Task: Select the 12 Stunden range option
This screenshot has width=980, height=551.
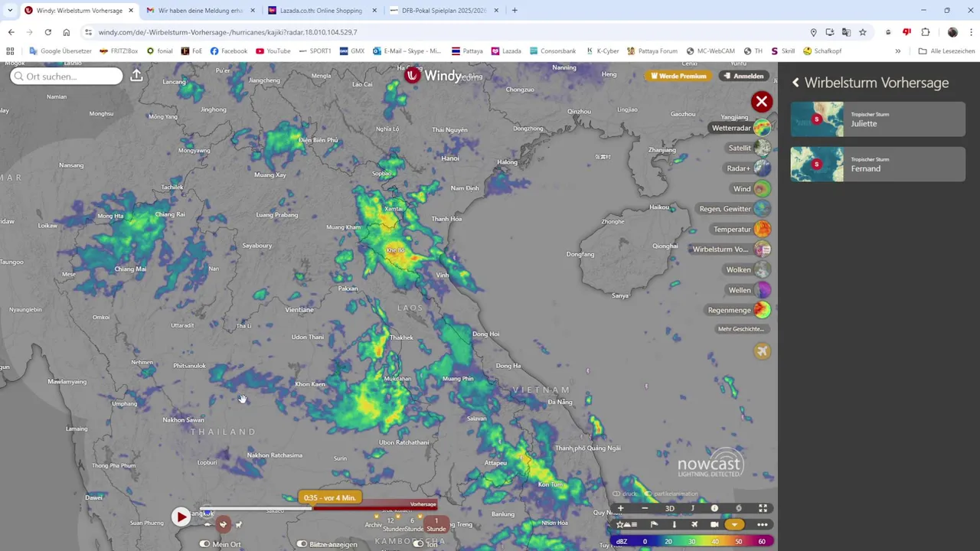Action: [390, 525]
